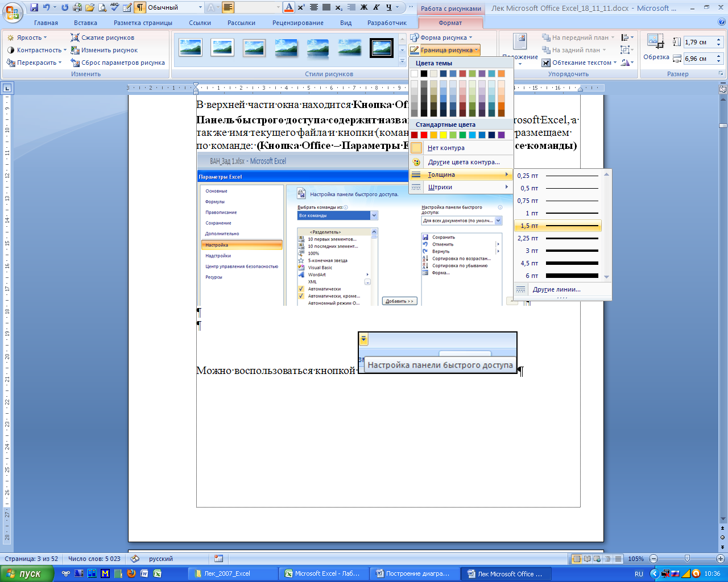
Task: Expand the picture styles gallery
Action: click(403, 61)
